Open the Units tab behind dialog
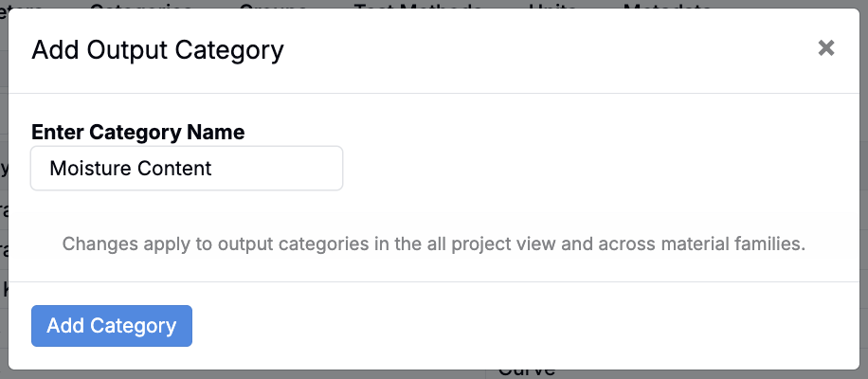Screen dimensions: 868x379 coord(552,6)
